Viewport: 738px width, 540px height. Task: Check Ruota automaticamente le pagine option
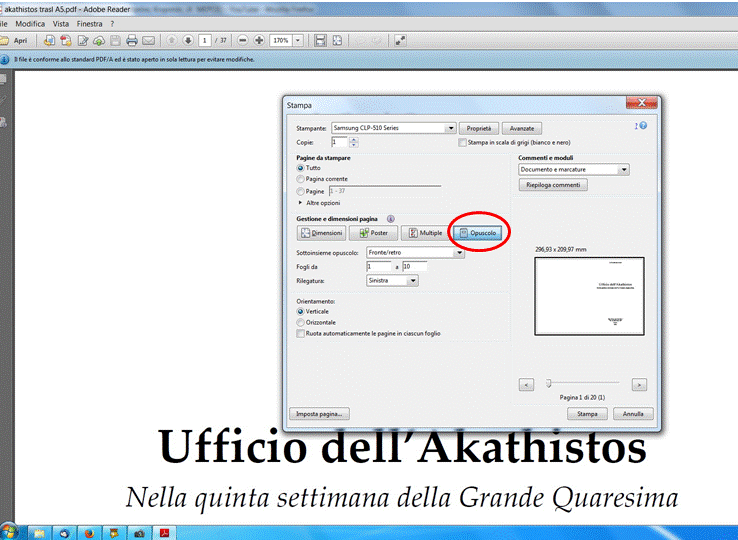(301, 334)
